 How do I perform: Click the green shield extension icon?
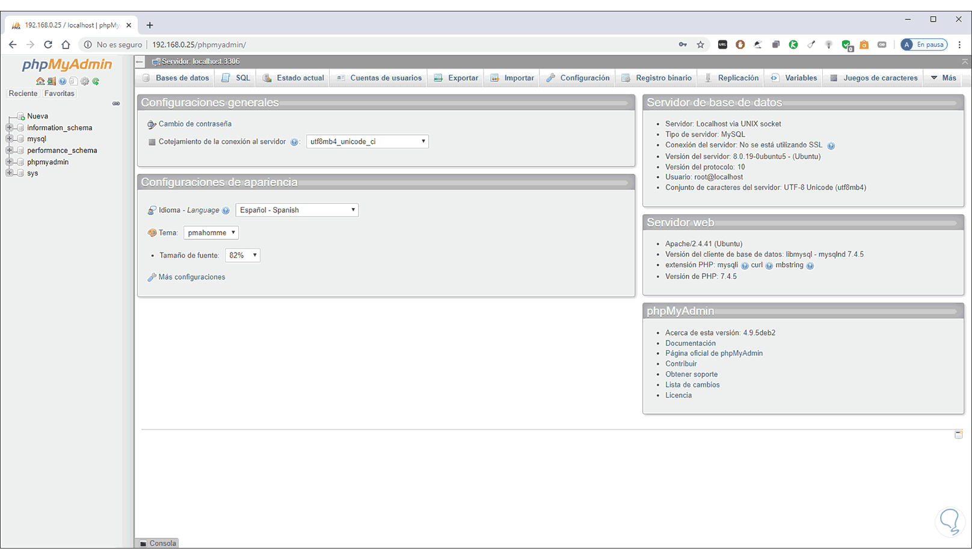847,45
